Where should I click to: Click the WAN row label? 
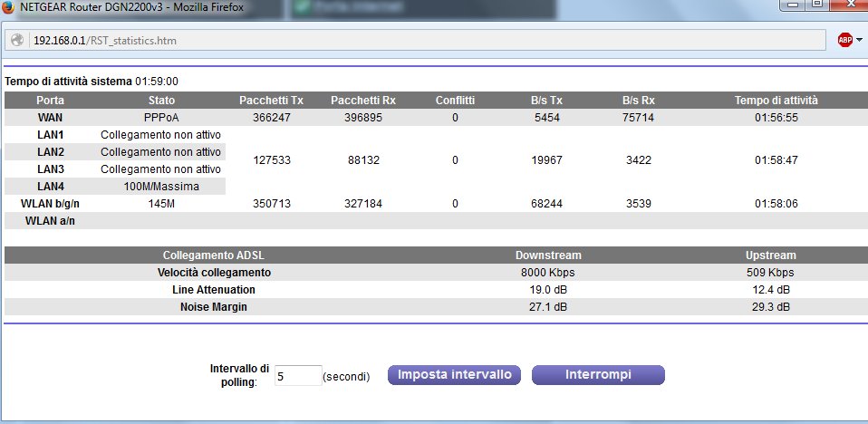tap(51, 118)
